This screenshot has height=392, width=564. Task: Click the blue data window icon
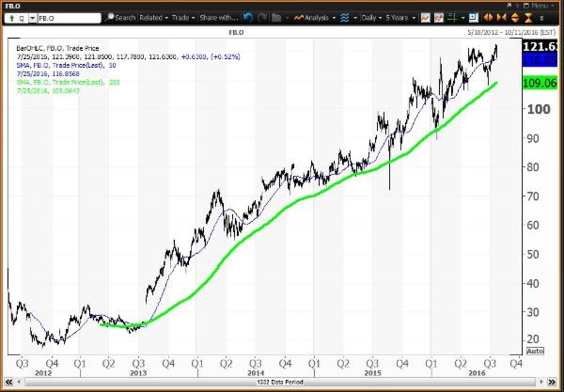(473, 18)
